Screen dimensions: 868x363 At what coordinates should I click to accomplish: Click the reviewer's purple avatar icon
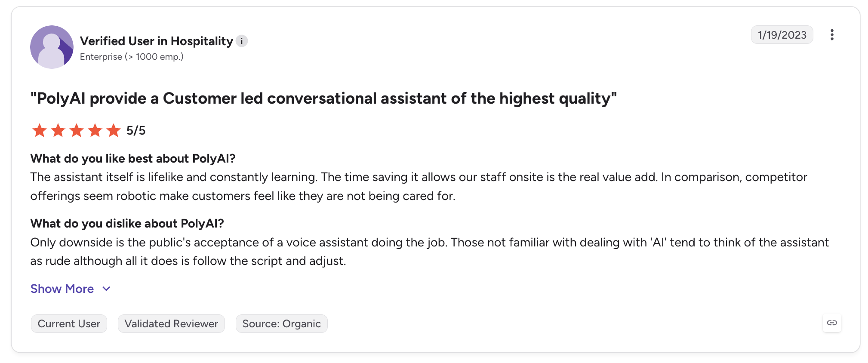[x=52, y=47]
